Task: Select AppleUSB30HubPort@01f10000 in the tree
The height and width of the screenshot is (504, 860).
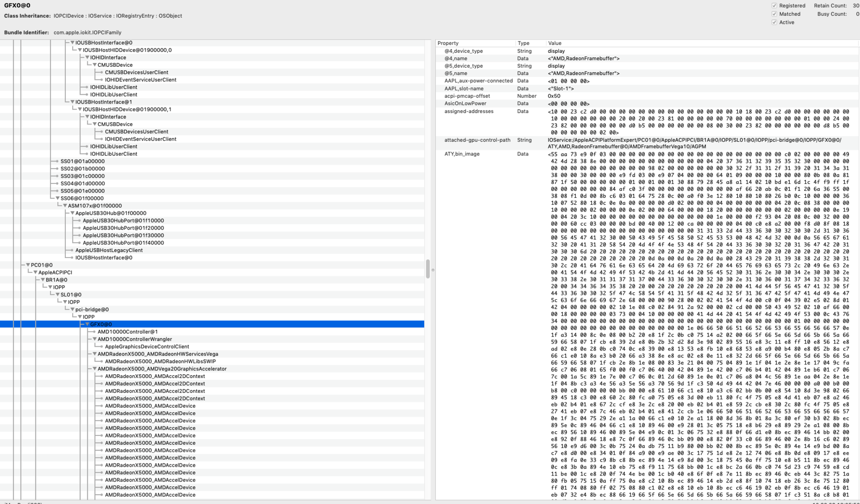Action: [123, 221]
